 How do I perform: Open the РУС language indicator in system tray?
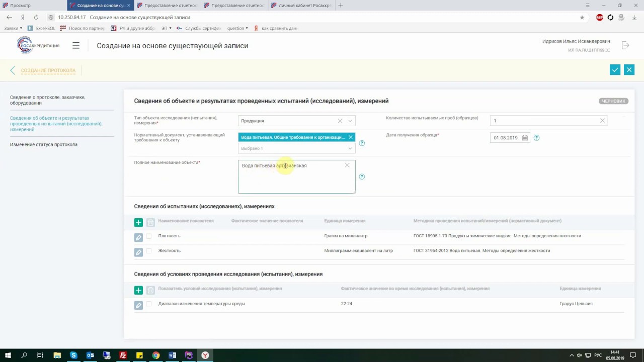[x=598, y=355]
